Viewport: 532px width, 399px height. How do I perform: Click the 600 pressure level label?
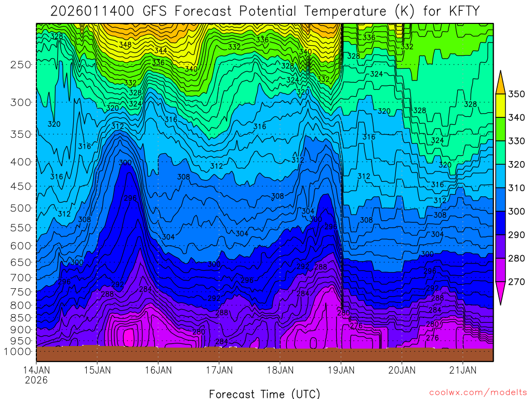pyautogui.click(x=21, y=246)
